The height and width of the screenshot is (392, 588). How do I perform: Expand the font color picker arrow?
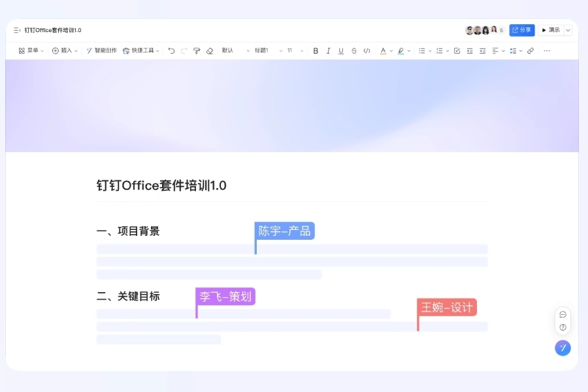tap(391, 51)
